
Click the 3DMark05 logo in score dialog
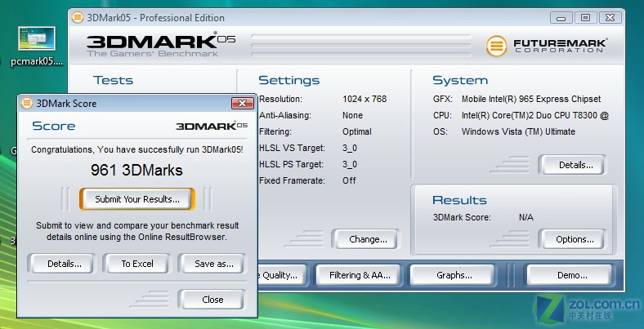click(212, 126)
